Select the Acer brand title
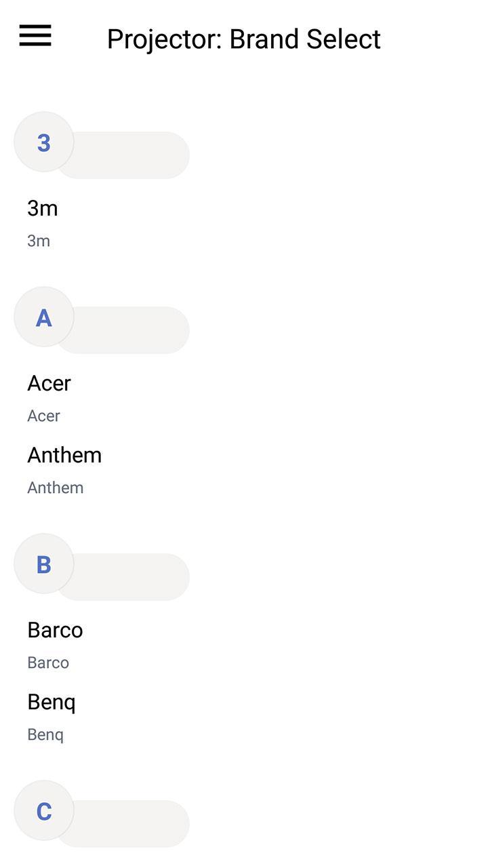488x868 pixels. point(49,383)
